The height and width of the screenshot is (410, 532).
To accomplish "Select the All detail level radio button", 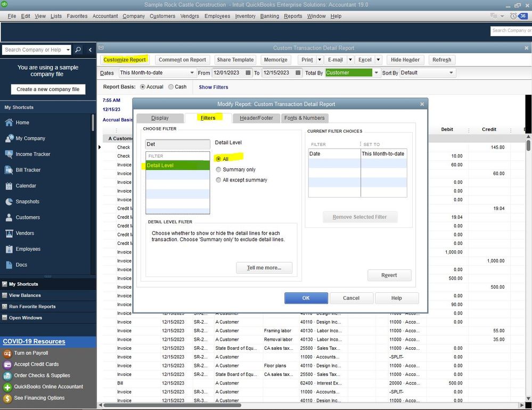I will pos(218,159).
